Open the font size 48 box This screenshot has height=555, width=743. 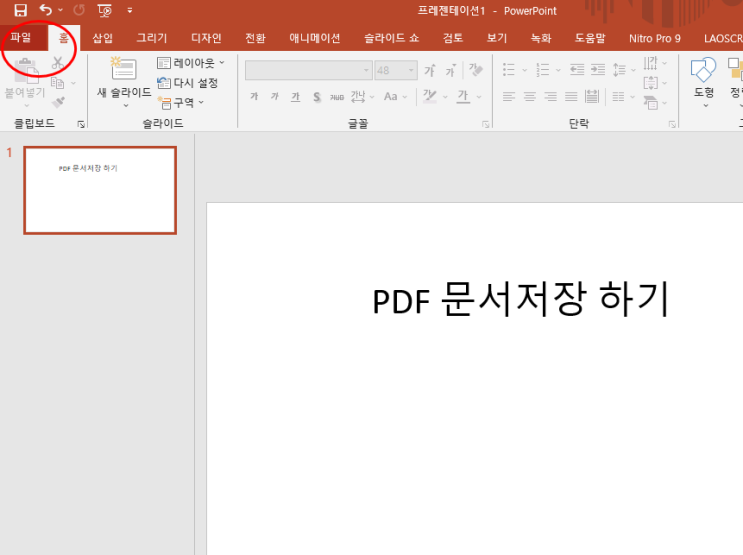[396, 71]
